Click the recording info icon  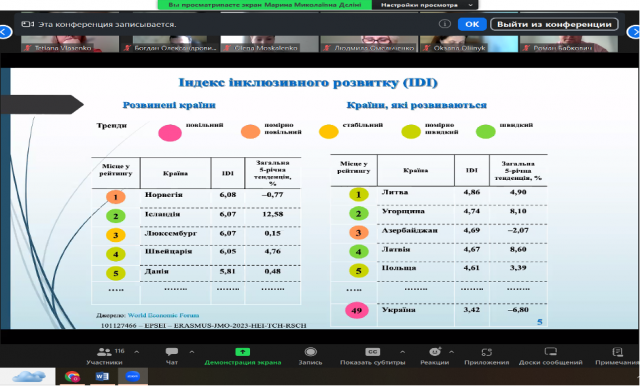[444, 24]
